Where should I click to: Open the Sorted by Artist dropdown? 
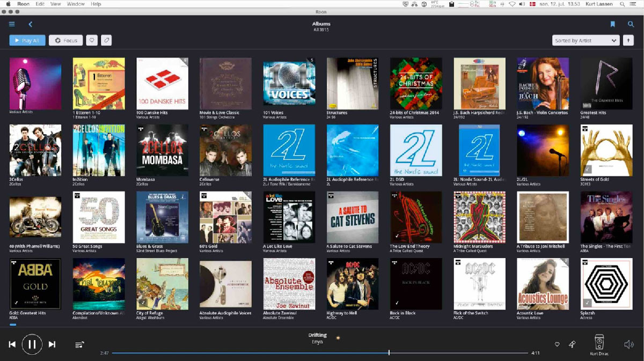point(586,40)
